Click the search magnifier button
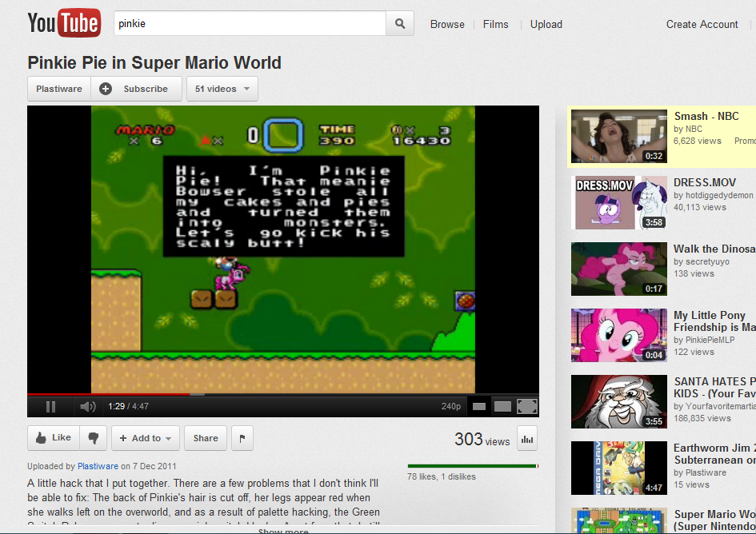756x534 pixels. [400, 23]
